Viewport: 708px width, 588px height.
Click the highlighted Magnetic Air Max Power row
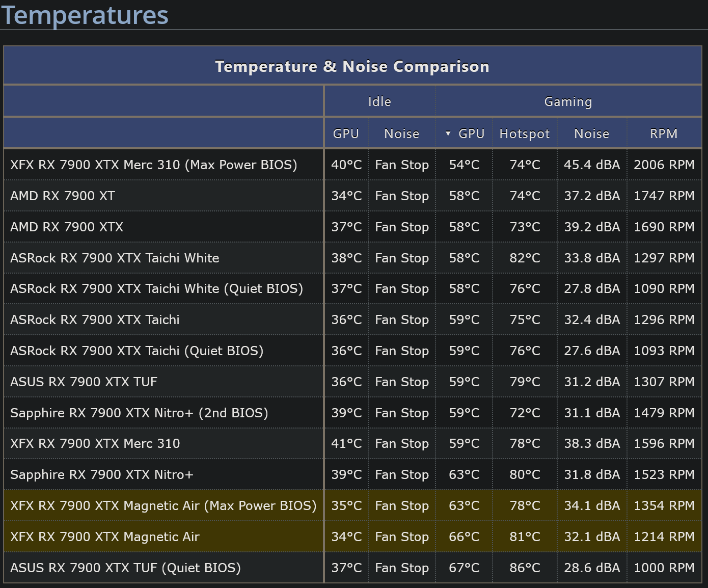[x=163, y=505]
